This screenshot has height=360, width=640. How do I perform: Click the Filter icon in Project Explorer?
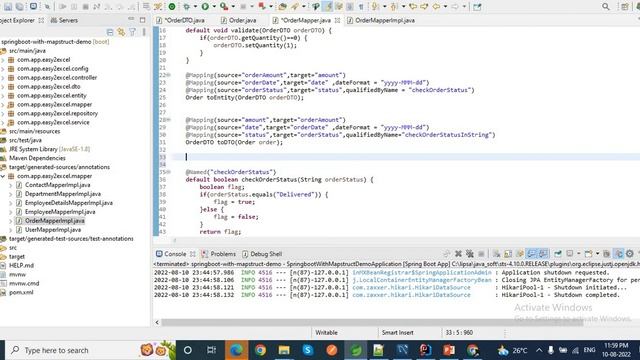coord(133,32)
